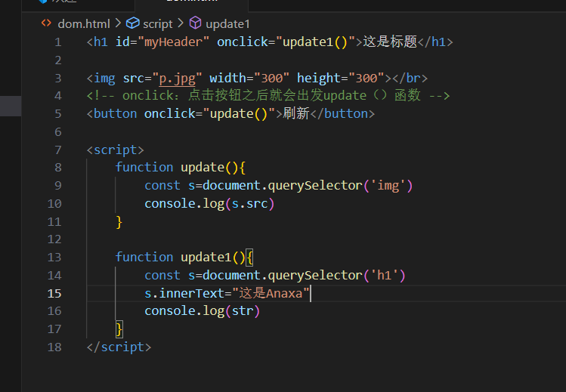Click function name update1 on line 13
The height and width of the screenshot is (392, 566).
point(206,257)
